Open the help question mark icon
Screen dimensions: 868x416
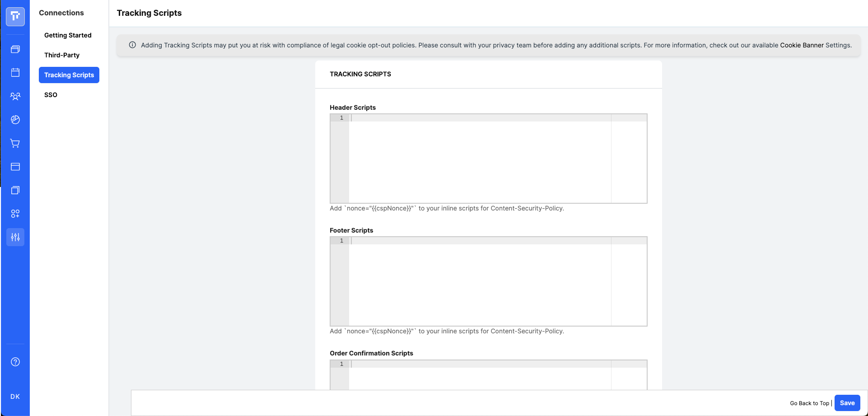15,362
